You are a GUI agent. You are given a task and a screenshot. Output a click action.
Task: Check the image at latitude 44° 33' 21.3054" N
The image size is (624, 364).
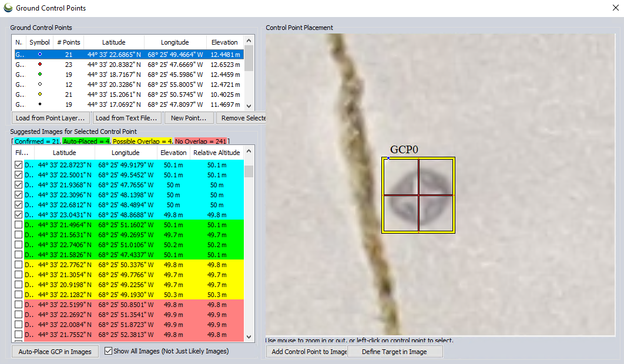pyautogui.click(x=18, y=275)
